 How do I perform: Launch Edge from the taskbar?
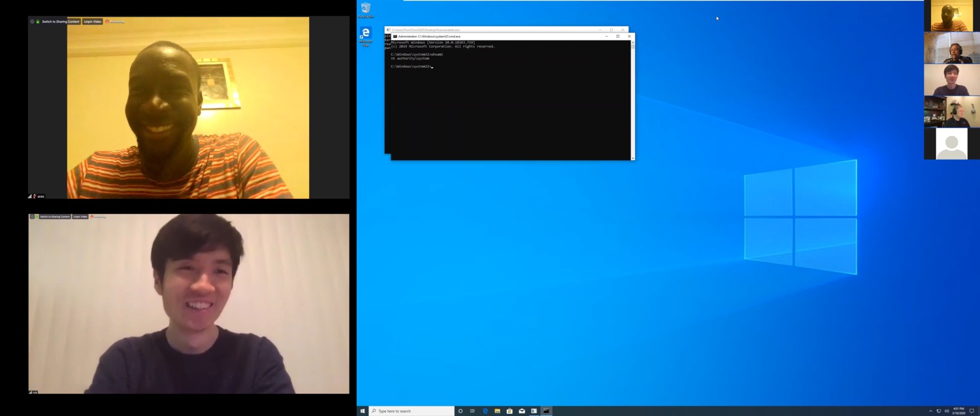click(485, 411)
